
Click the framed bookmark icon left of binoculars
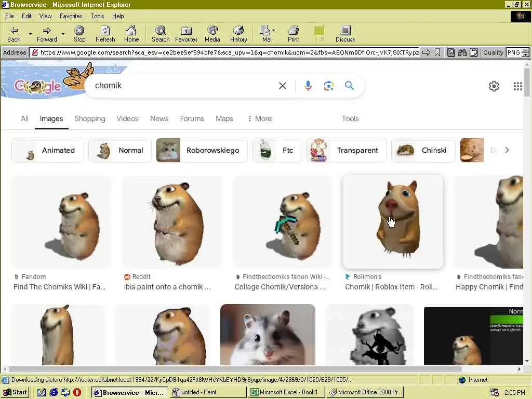point(451,52)
